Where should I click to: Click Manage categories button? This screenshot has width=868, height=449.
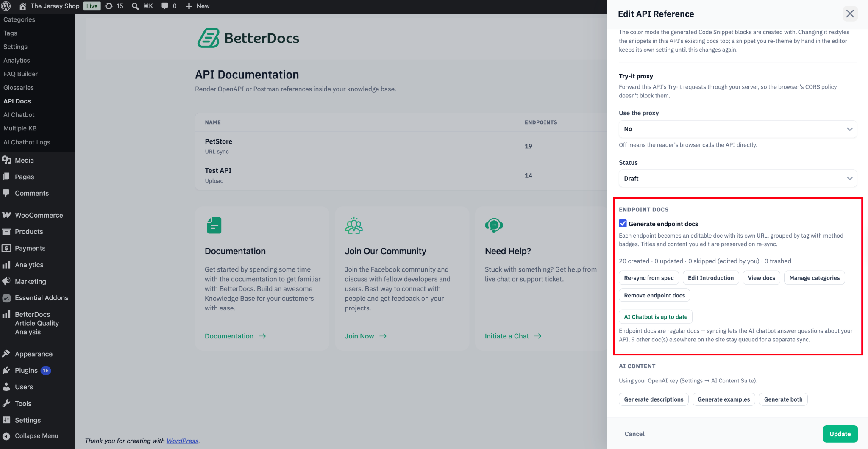pos(814,278)
